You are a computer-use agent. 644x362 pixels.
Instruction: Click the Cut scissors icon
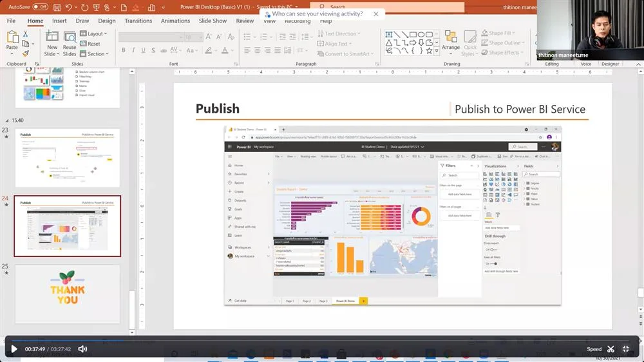[x=26, y=34]
